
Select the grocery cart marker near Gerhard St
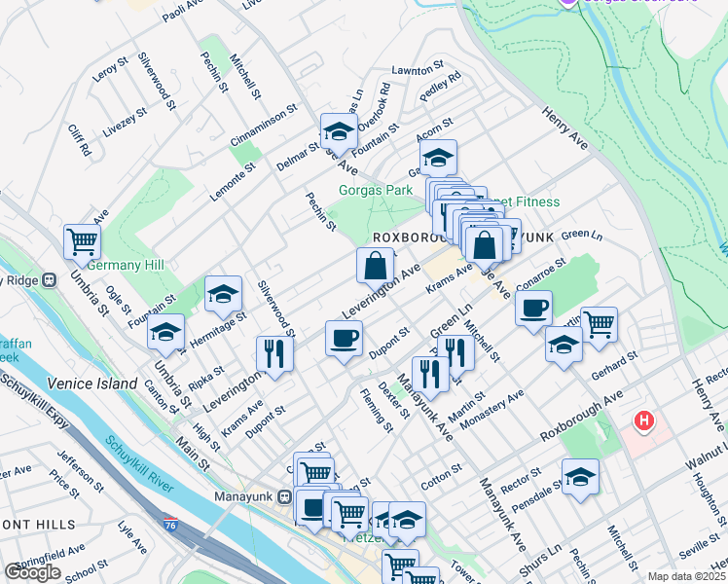599,324
